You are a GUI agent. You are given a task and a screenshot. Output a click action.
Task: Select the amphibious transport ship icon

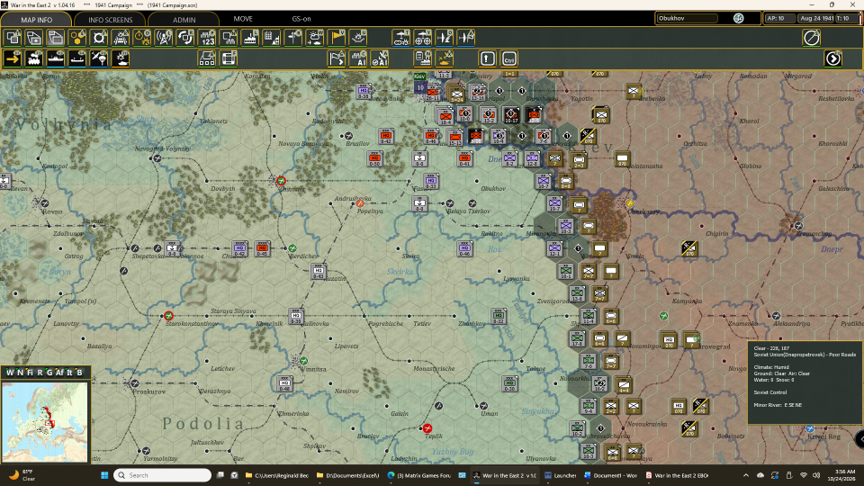(x=77, y=58)
